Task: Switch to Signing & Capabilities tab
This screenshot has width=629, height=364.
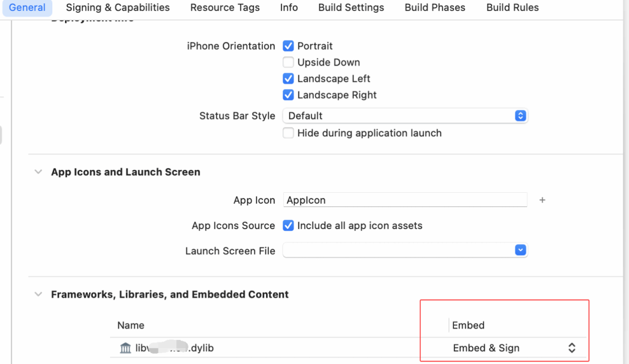Action: 118,8
